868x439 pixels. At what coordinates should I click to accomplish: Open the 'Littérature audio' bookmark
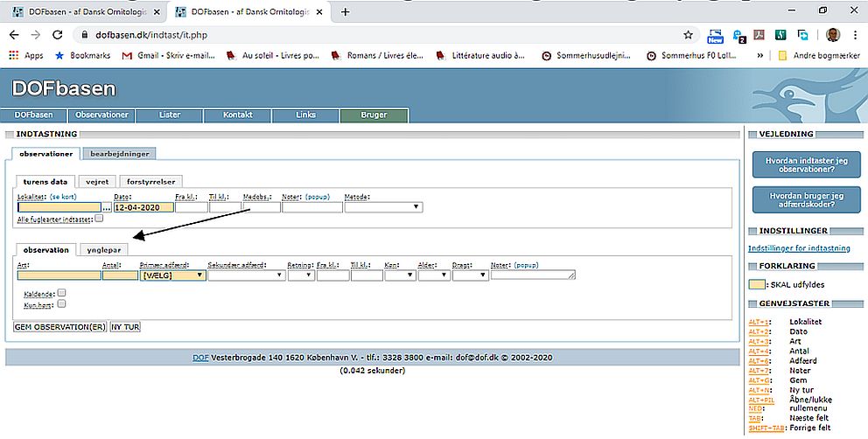tap(480, 55)
